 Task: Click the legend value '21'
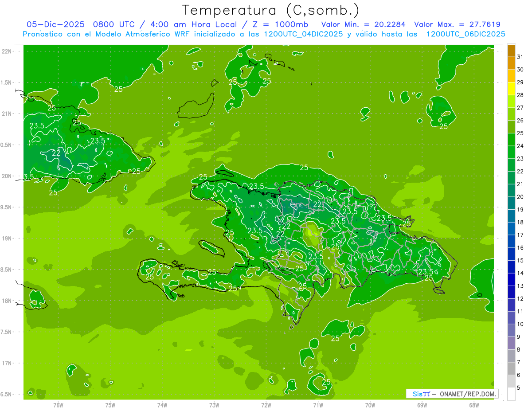click(520, 184)
